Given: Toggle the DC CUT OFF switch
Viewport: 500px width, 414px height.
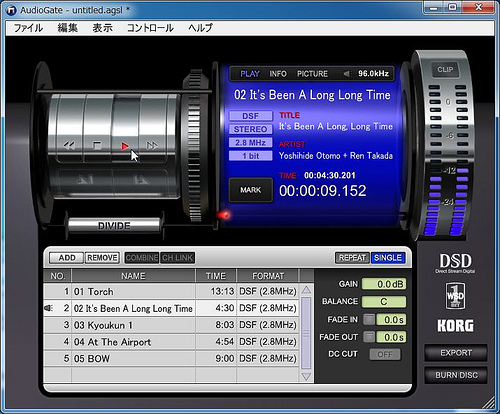Looking at the screenshot, I should point(385,354).
